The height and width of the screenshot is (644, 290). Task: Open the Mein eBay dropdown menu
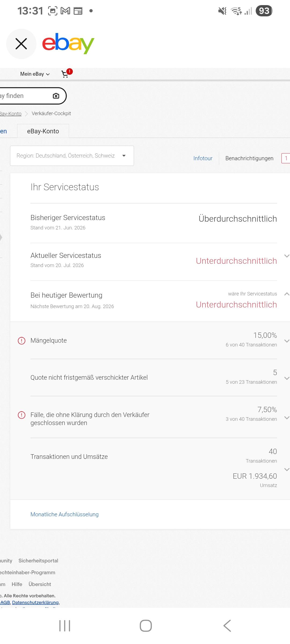(35, 74)
